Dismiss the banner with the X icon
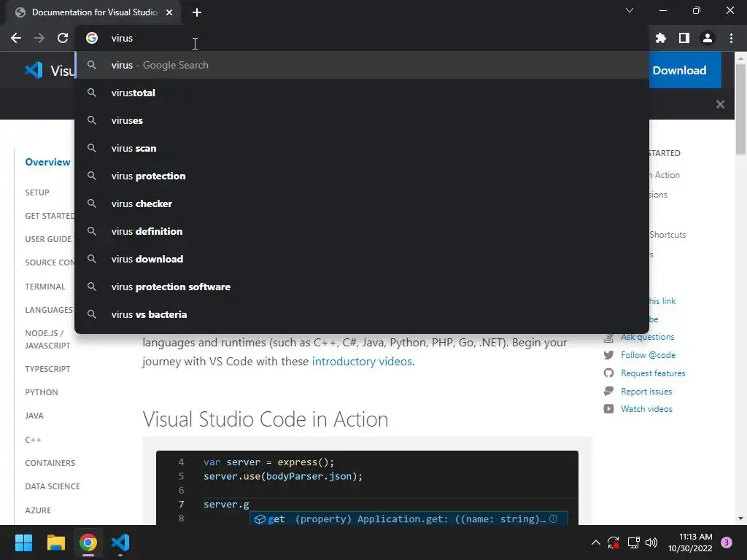The image size is (747, 560). pos(720,104)
